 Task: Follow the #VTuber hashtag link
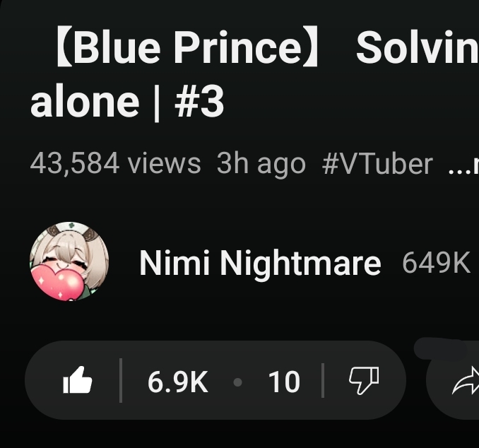(x=377, y=164)
